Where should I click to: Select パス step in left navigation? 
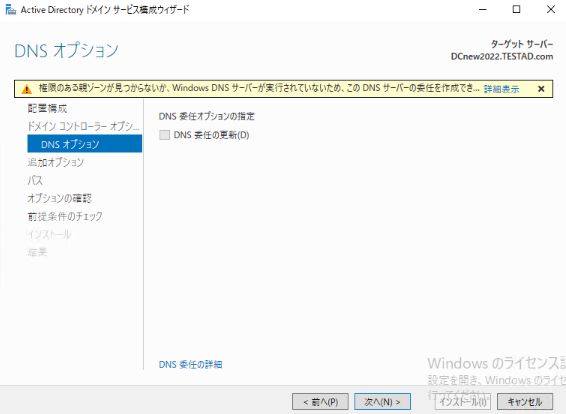35,180
